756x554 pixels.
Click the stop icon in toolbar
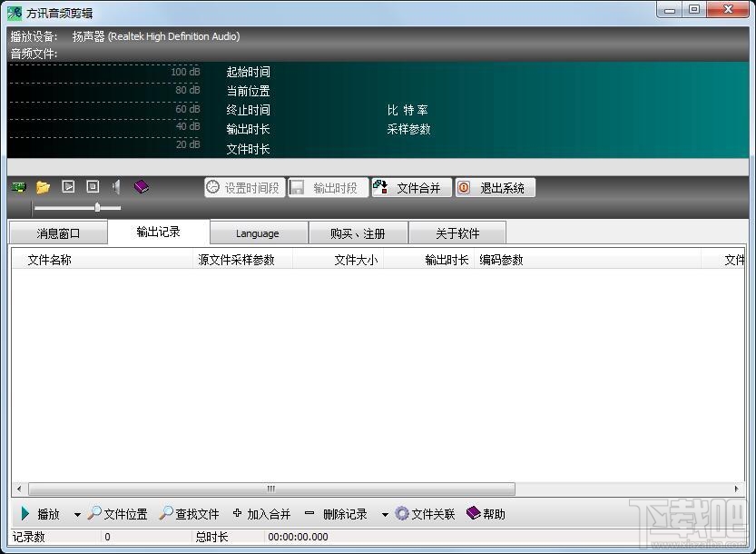click(x=93, y=186)
